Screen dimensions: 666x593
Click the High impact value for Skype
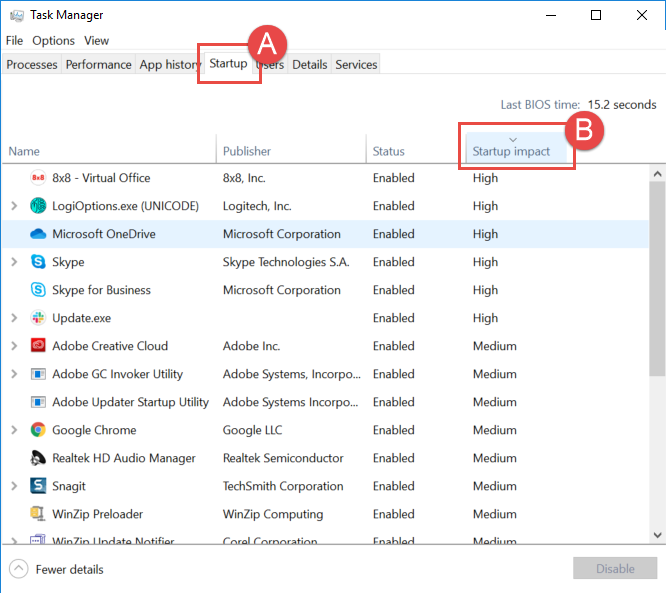point(485,262)
